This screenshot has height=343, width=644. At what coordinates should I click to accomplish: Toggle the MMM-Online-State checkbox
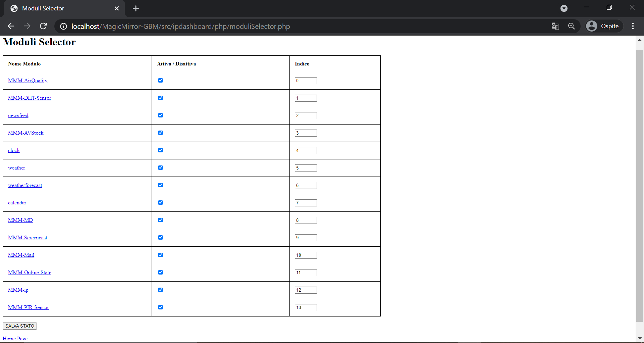point(160,272)
